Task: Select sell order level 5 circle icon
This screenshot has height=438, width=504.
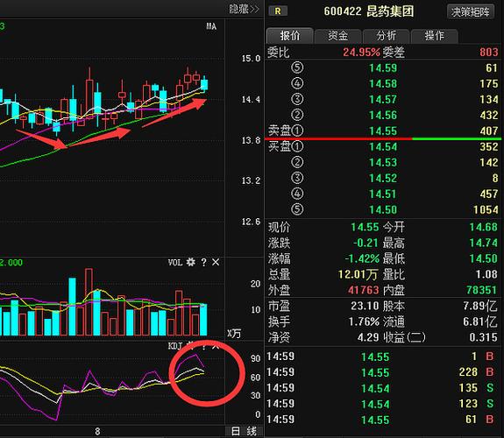Action: point(297,67)
